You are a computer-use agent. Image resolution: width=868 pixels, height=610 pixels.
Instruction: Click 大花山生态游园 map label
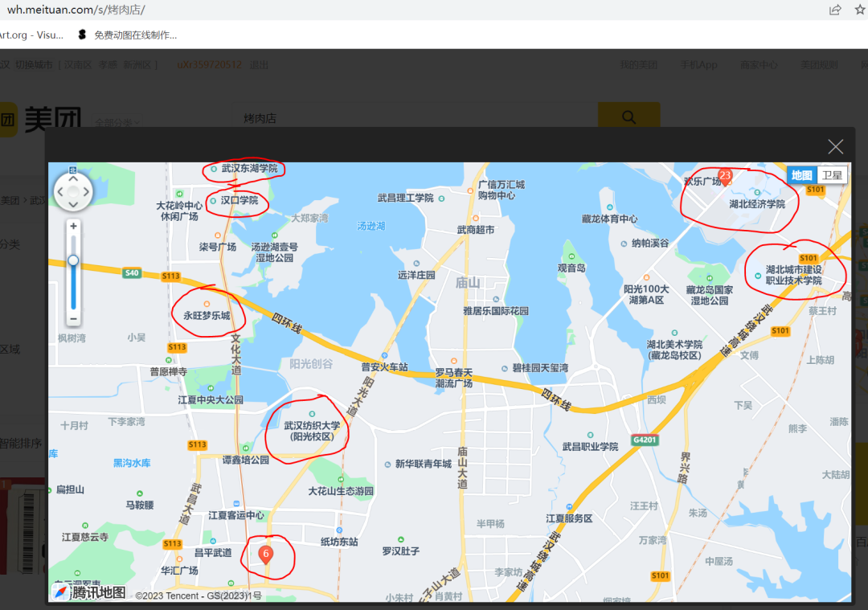tap(341, 491)
